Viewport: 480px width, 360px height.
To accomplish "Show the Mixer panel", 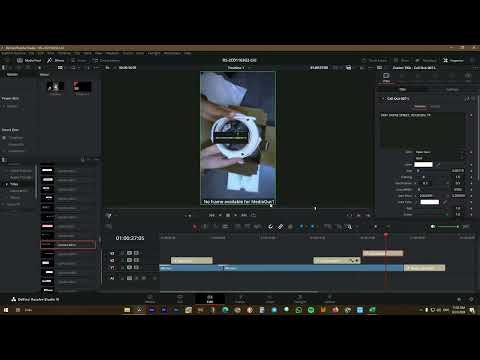I will [401, 60].
